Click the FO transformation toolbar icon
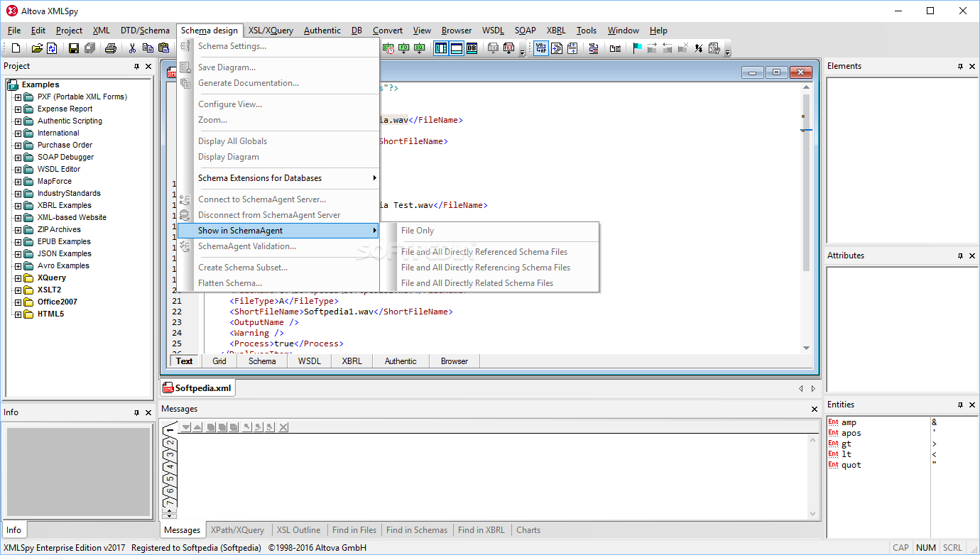 point(404,48)
